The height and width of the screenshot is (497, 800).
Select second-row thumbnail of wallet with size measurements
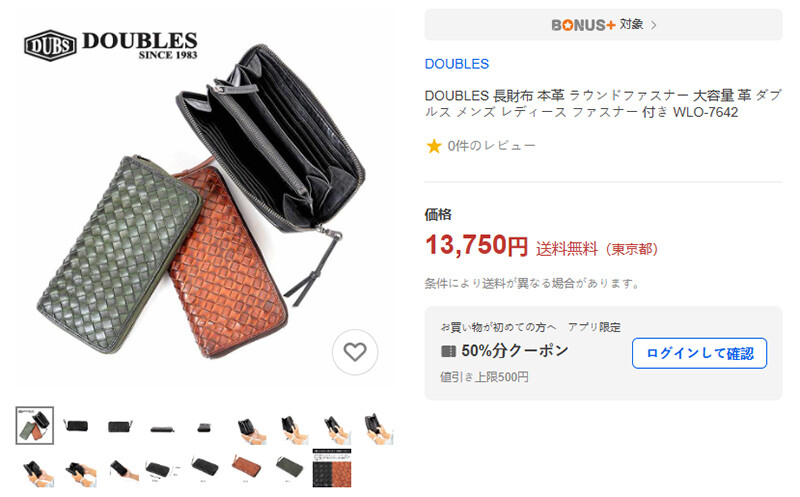161,469
